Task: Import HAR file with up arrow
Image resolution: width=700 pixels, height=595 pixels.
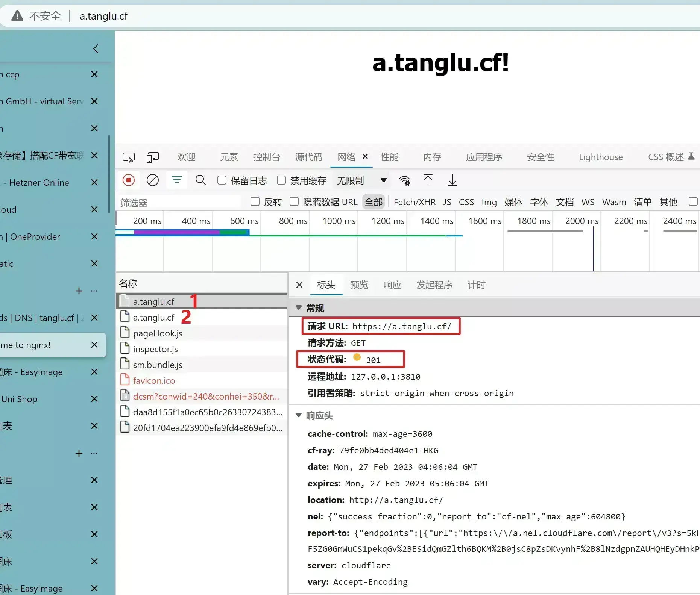Action: [428, 180]
